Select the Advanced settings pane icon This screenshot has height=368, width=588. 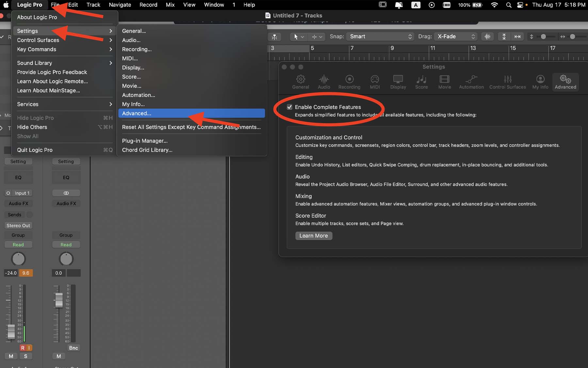click(565, 82)
